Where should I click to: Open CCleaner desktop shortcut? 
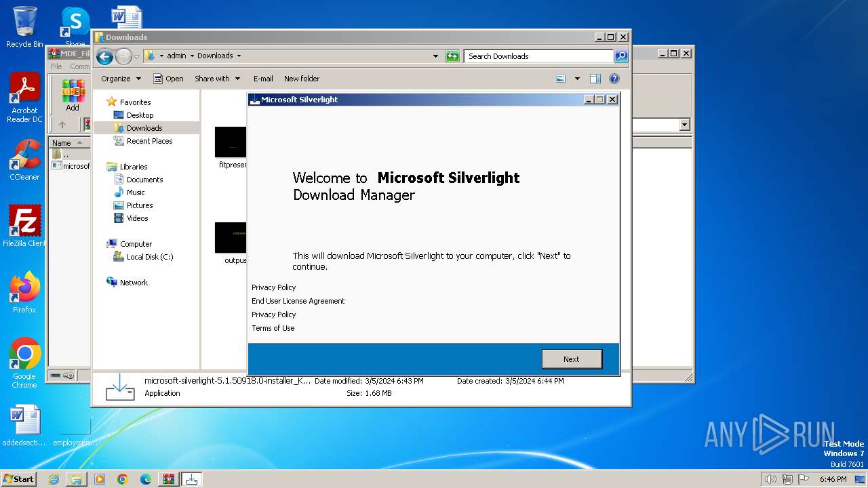coord(24,160)
